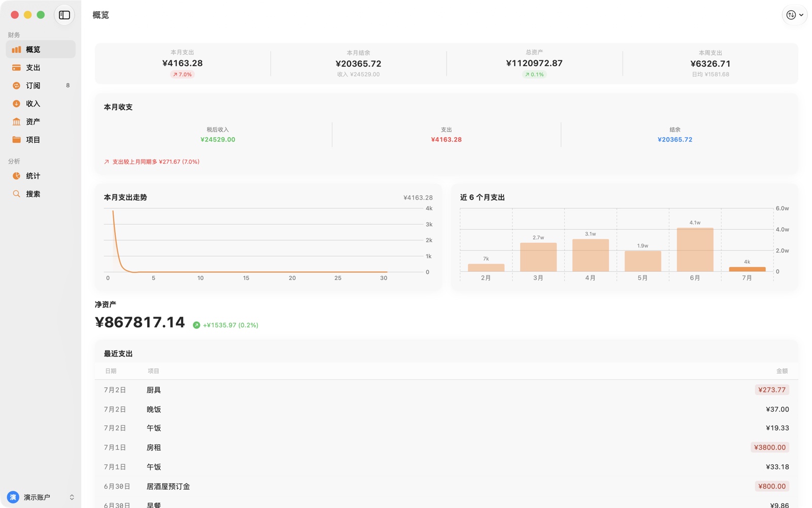This screenshot has height=508, width=812.
Task: Click the 5月 bar labeled 1.9w
Action: (x=642, y=261)
